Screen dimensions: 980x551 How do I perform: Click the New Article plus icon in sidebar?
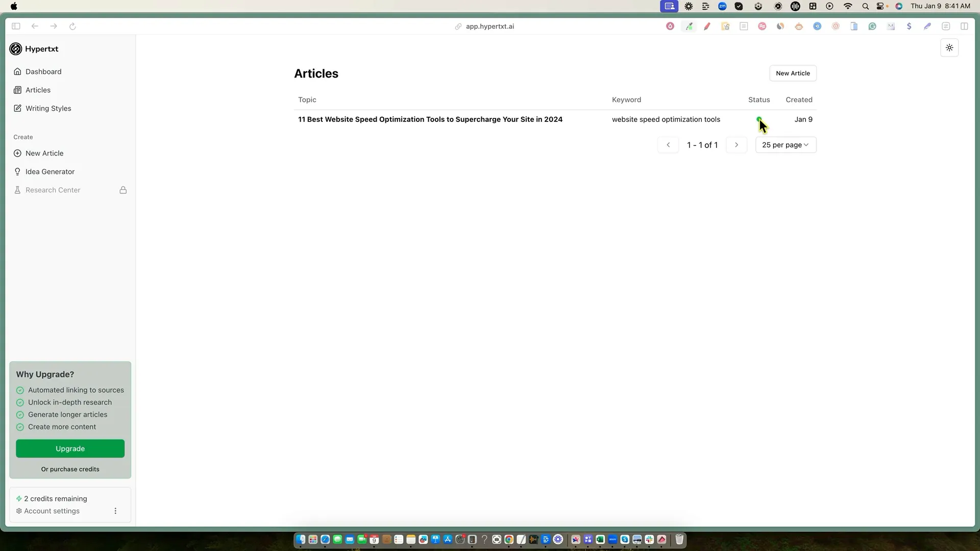(x=17, y=153)
